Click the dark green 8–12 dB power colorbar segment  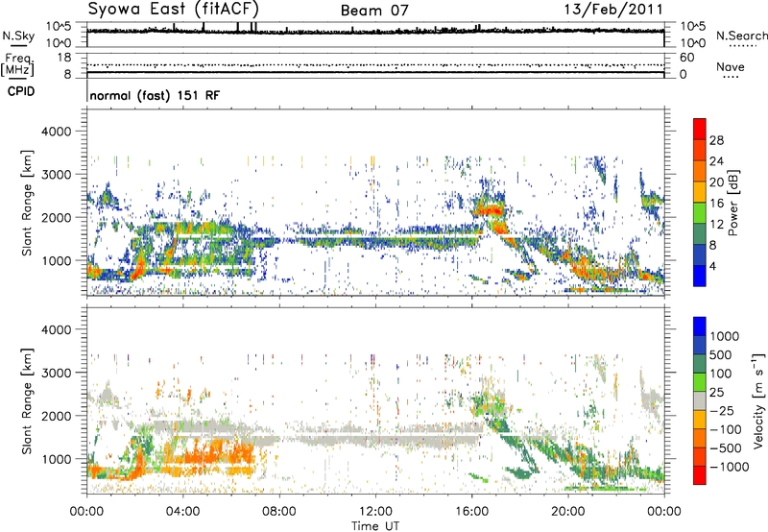700,233
